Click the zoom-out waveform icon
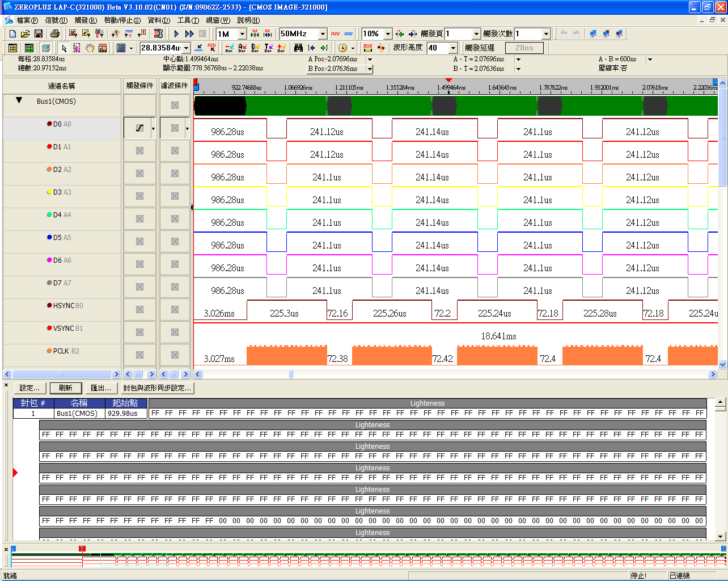Viewport: 728px width, 581px height. [211, 48]
